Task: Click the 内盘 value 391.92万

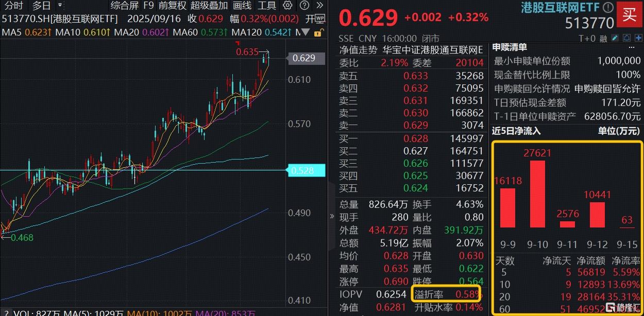Action: (x=464, y=230)
